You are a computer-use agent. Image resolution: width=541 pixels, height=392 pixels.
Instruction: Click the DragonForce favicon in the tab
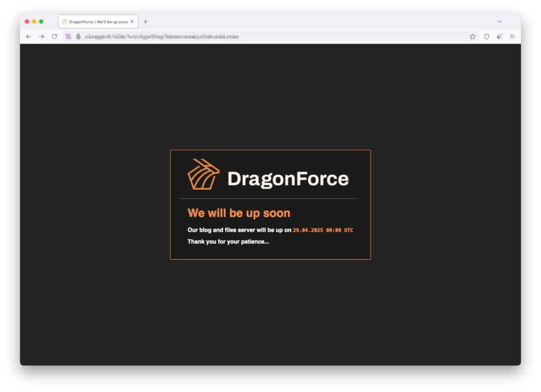(x=64, y=21)
